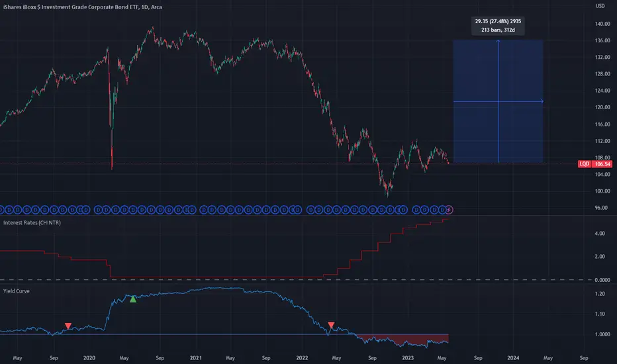Image resolution: width=617 pixels, height=364 pixels.
Task: Click the 128.00 price axis label
Action: pyautogui.click(x=602, y=74)
